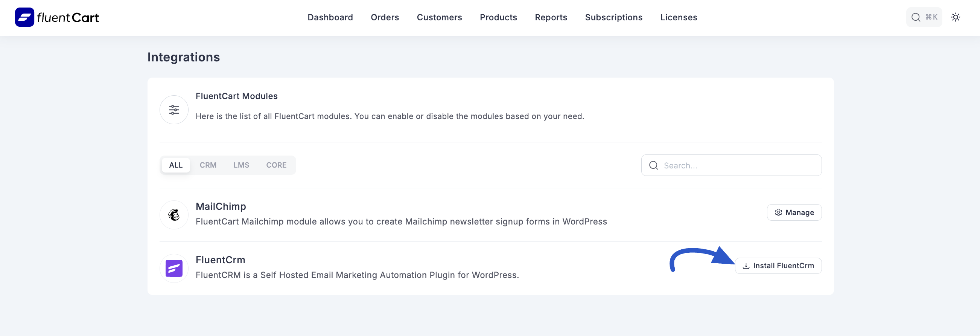Switch to the LMS filter tab
The width and height of the screenshot is (980, 336).
241,165
